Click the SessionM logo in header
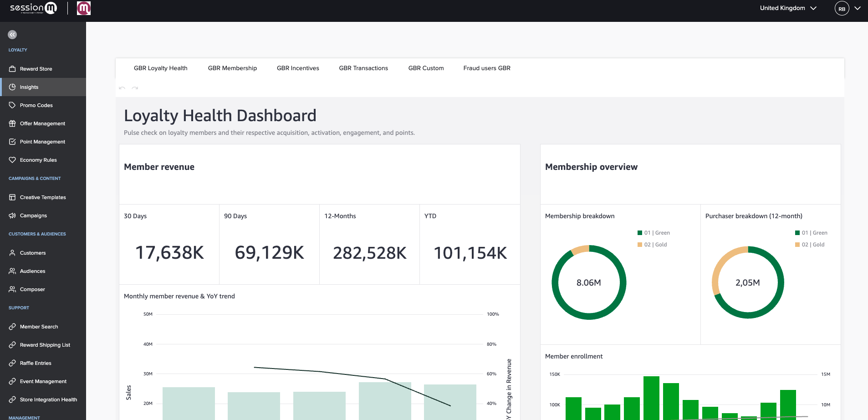Image resolution: width=868 pixels, height=420 pixels. (x=33, y=8)
